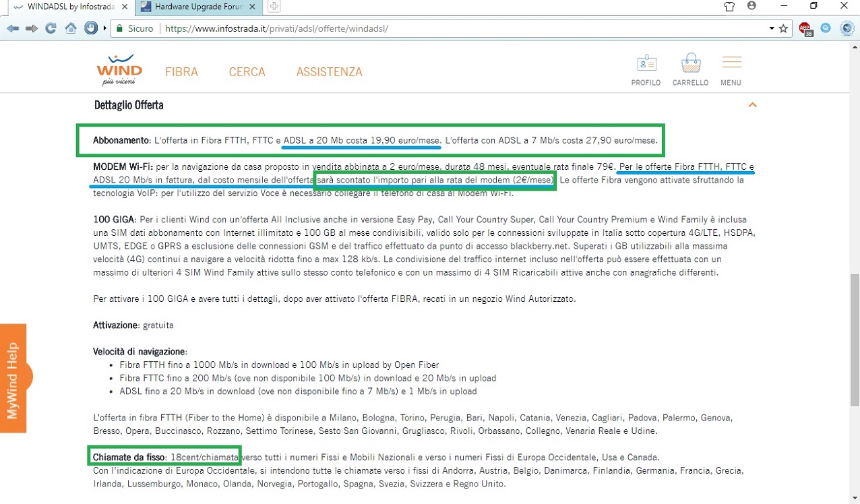The image size is (860, 504).
Task: Open the FIBRA navigation item
Action: tap(182, 72)
